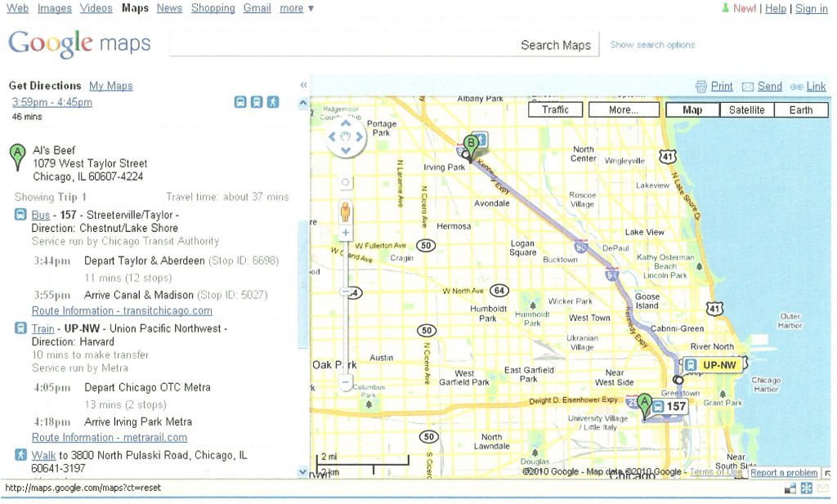
Task: Click the 3:59pm - 4:45pm trip link
Action: coord(51,102)
